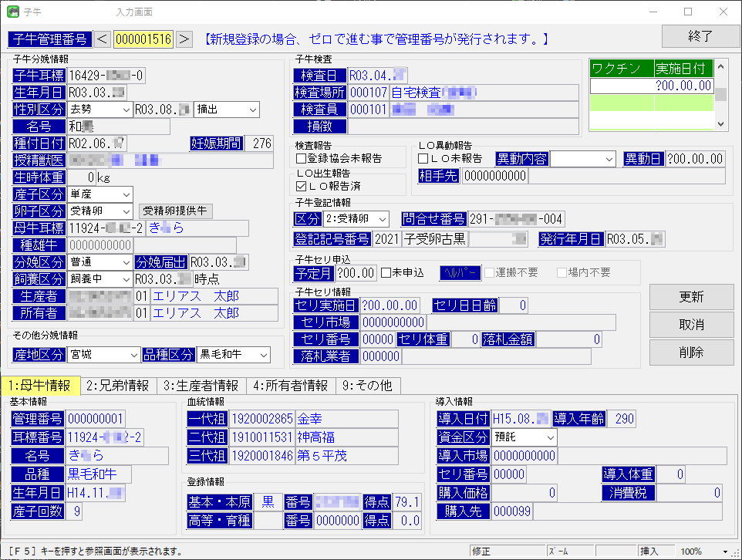Screen dimensions: 742x560
Task: Open 分娩区分 dropdown showing 普通
Action: coord(99,262)
